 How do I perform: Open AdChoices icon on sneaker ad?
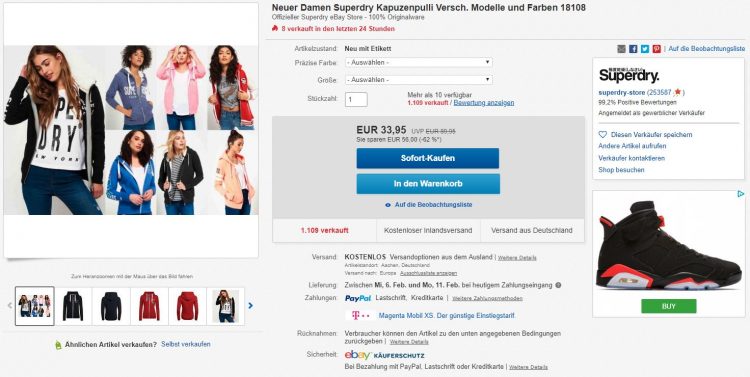740,194
